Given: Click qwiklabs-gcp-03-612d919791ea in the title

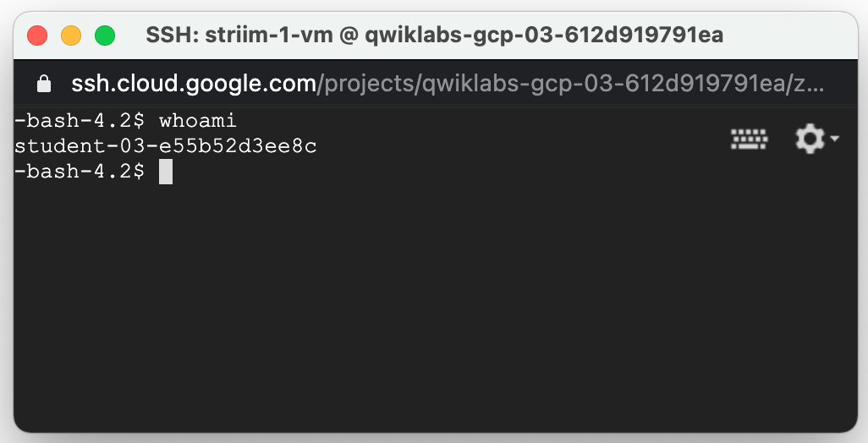Looking at the screenshot, I should click(544, 36).
